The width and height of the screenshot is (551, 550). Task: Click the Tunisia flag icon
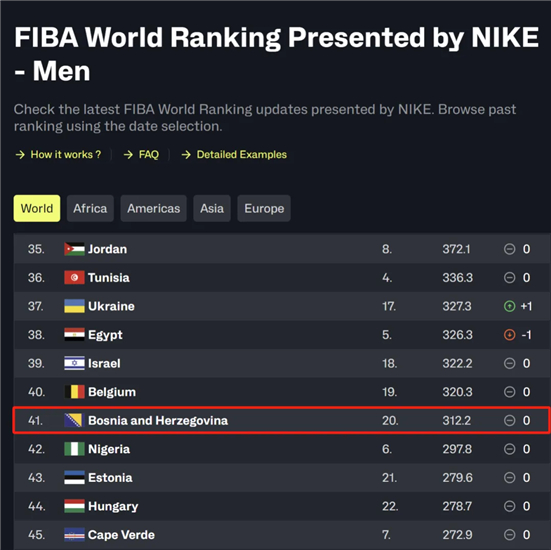(x=74, y=278)
